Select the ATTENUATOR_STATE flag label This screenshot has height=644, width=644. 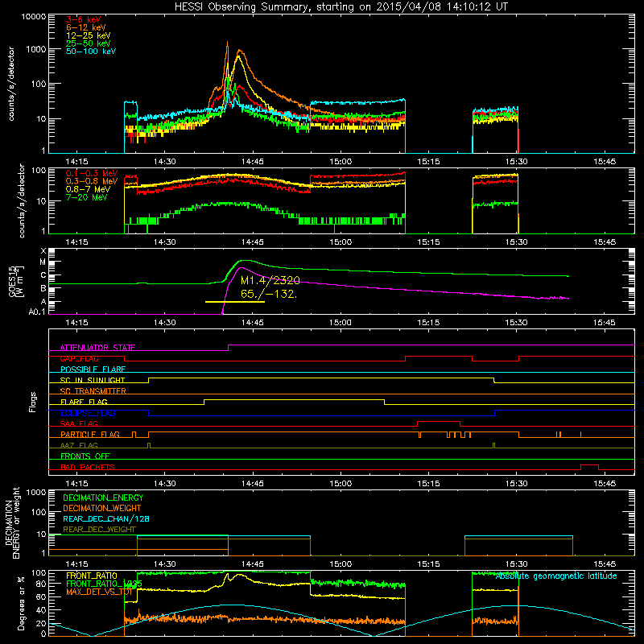pyautogui.click(x=97, y=348)
